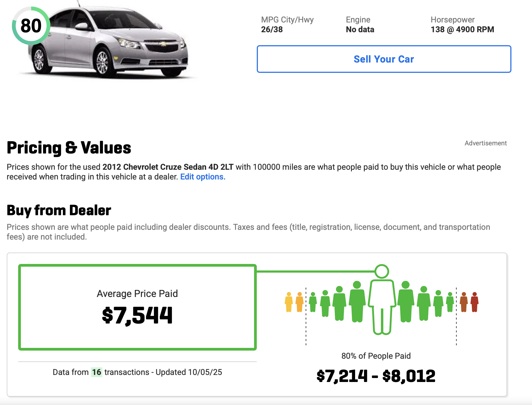This screenshot has width=532, height=405.
Task: Click the highlighted 16 transactions number
Action: 96,372
